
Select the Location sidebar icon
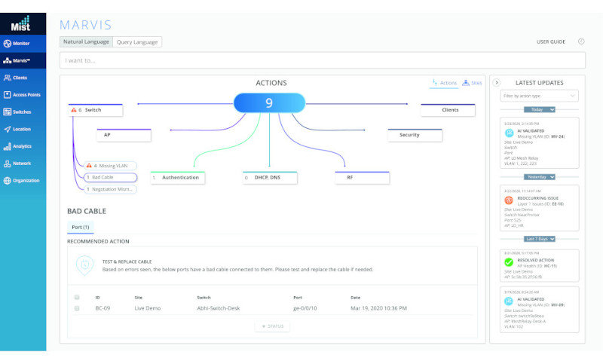[8, 129]
